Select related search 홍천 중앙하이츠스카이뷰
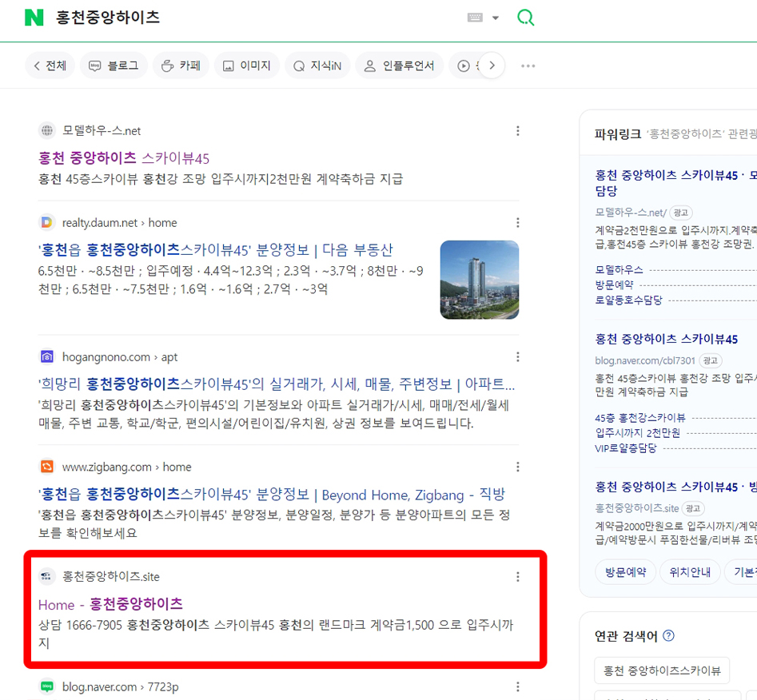This screenshot has width=757, height=700. [662, 670]
